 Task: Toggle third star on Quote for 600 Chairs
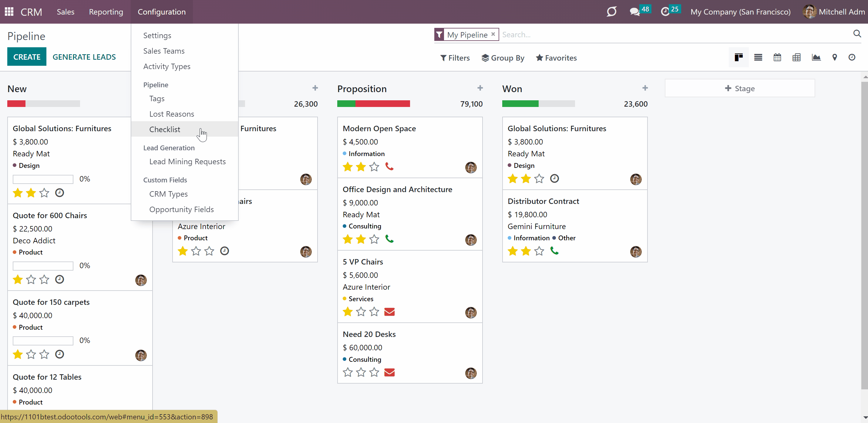pyautogui.click(x=44, y=280)
